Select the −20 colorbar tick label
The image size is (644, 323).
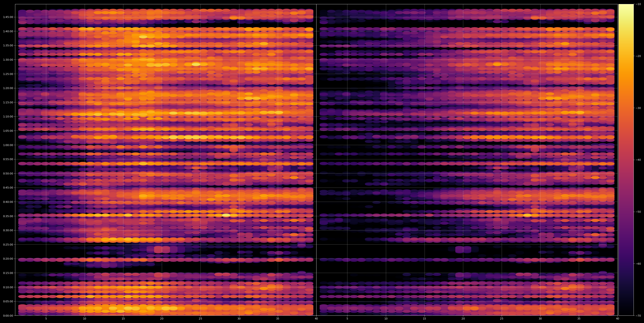click(x=638, y=56)
